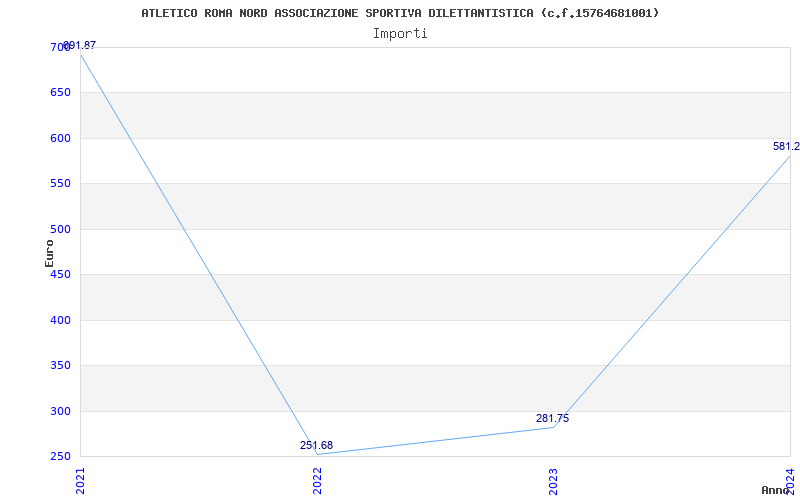Select the 350 y-axis value

coord(60,366)
